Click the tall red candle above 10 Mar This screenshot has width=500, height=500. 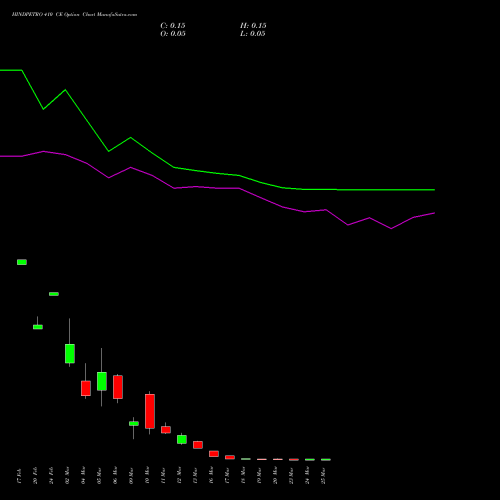pos(150,411)
